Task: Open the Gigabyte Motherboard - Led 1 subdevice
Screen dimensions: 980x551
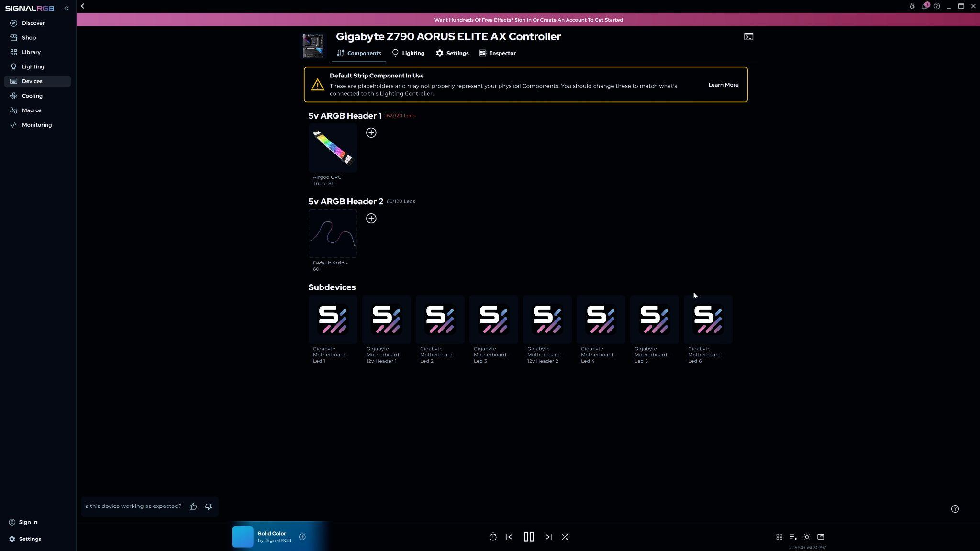Action: coord(333,320)
